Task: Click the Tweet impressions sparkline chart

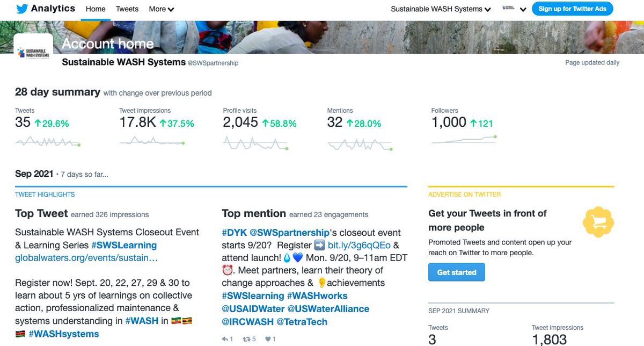Action: [152, 141]
